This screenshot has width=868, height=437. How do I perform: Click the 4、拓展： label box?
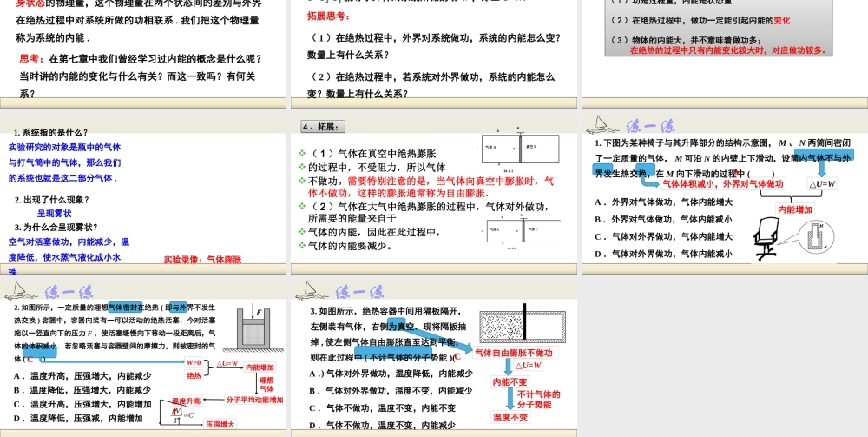[323, 127]
